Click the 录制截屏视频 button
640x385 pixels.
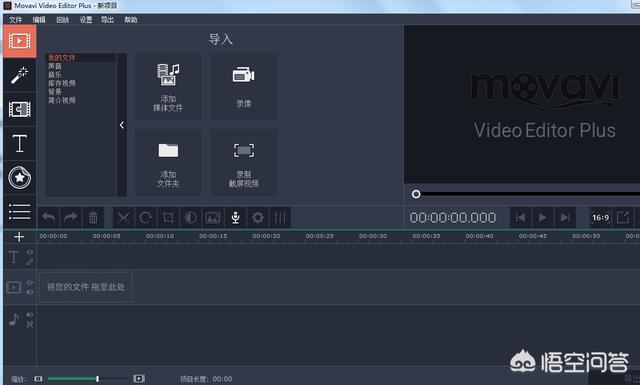(244, 162)
